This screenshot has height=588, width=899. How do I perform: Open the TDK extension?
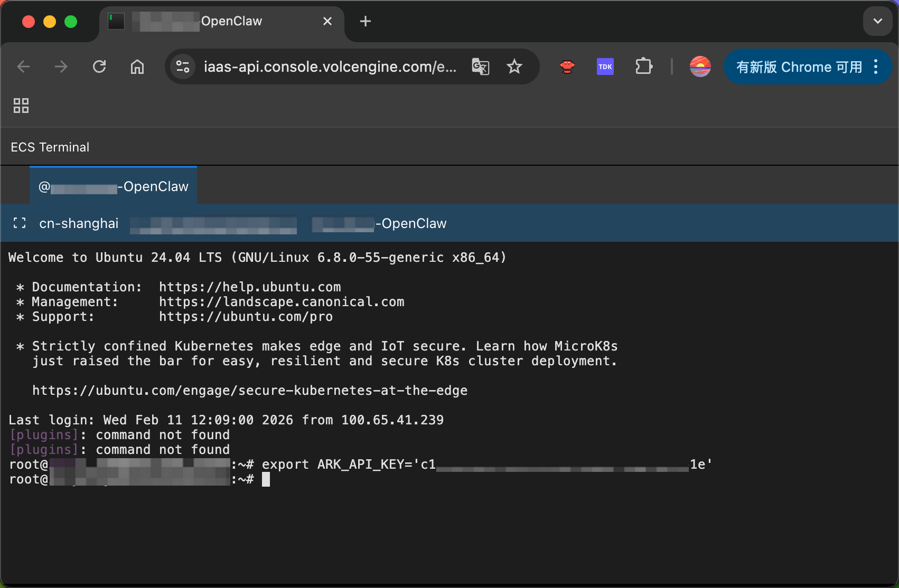pyautogui.click(x=605, y=67)
